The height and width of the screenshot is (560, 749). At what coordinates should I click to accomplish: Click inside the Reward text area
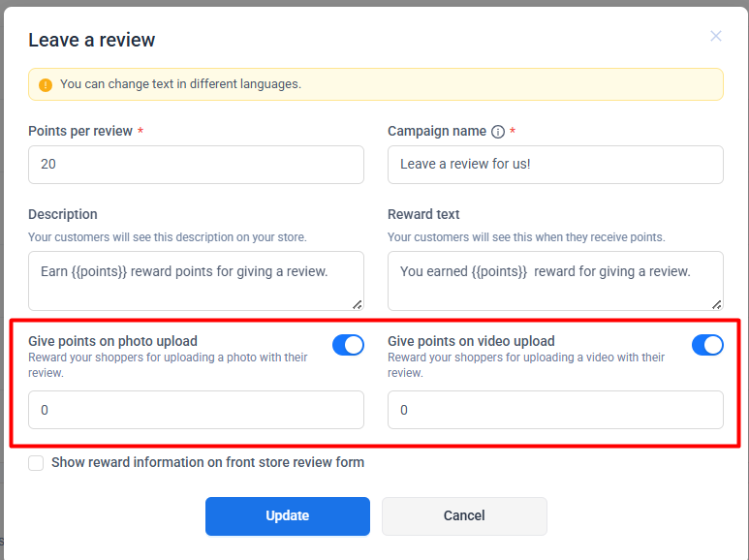(555, 280)
